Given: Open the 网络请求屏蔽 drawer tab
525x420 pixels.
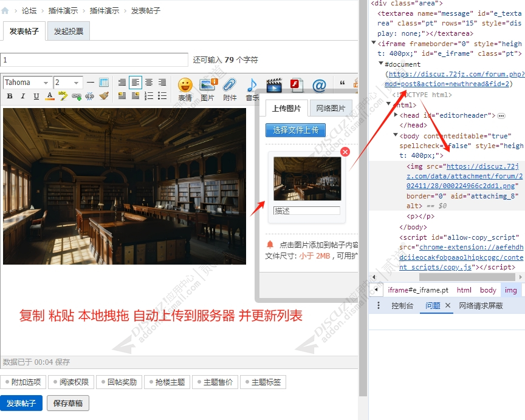Looking at the screenshot, I should pos(481,306).
